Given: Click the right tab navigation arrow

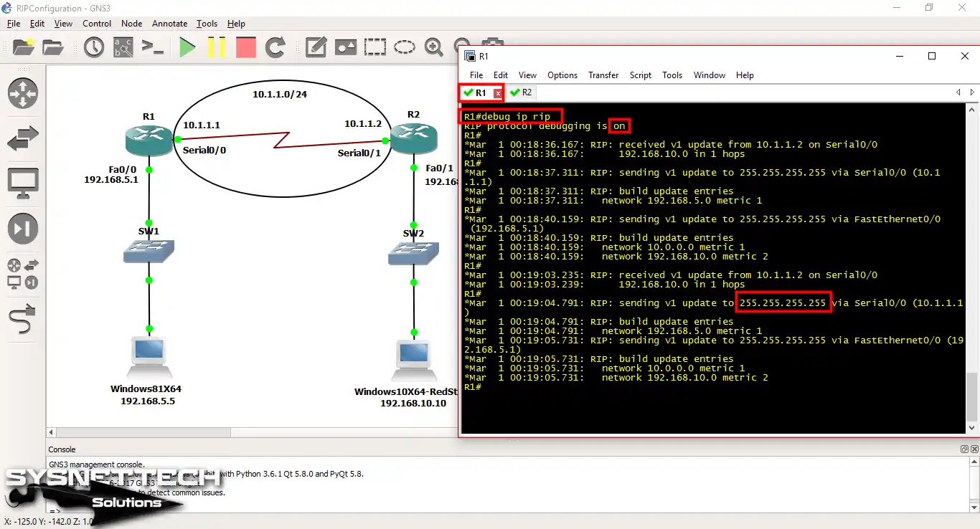Looking at the screenshot, I should click(x=972, y=92).
